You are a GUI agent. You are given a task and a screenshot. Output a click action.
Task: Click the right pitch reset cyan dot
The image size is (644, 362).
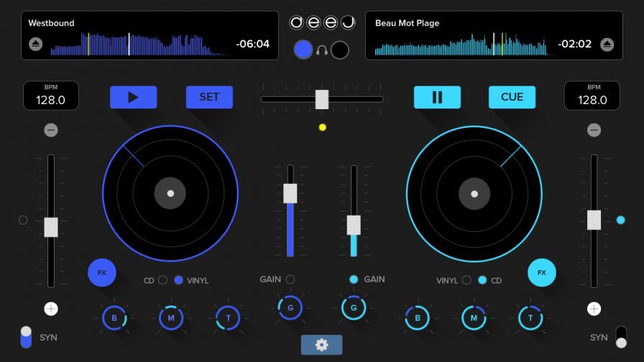pos(620,220)
